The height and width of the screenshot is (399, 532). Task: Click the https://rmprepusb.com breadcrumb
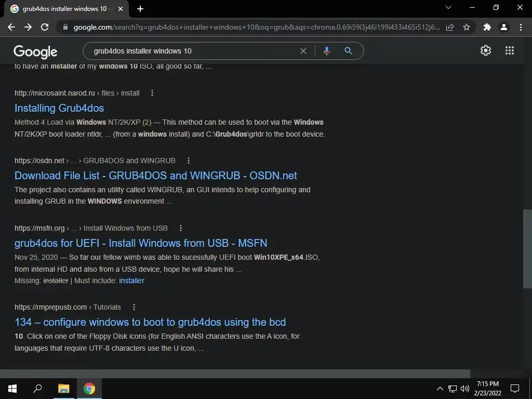click(x=50, y=307)
